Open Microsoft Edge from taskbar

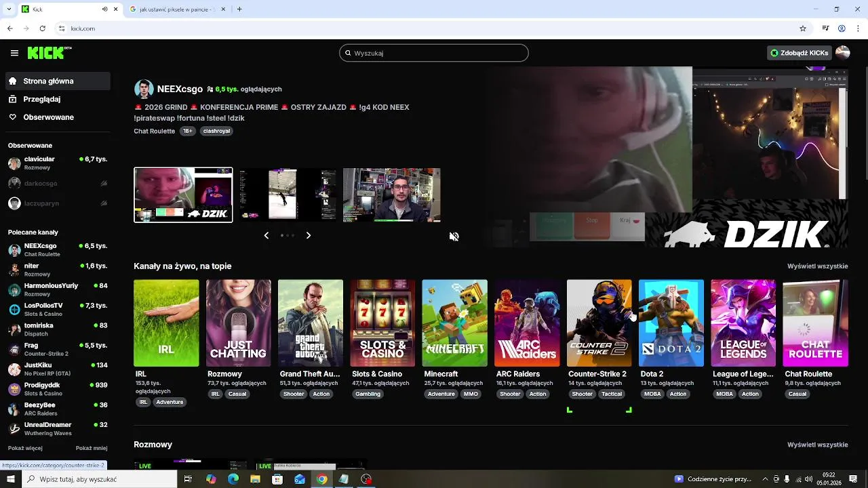click(x=233, y=479)
